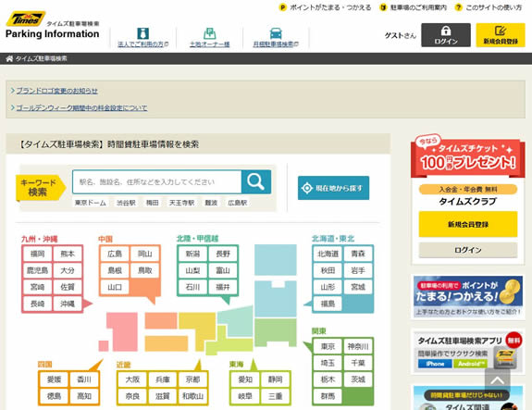Viewport: 532px width, 410px height.
Task: Select 沖縄 prefecture
Action: (68, 304)
